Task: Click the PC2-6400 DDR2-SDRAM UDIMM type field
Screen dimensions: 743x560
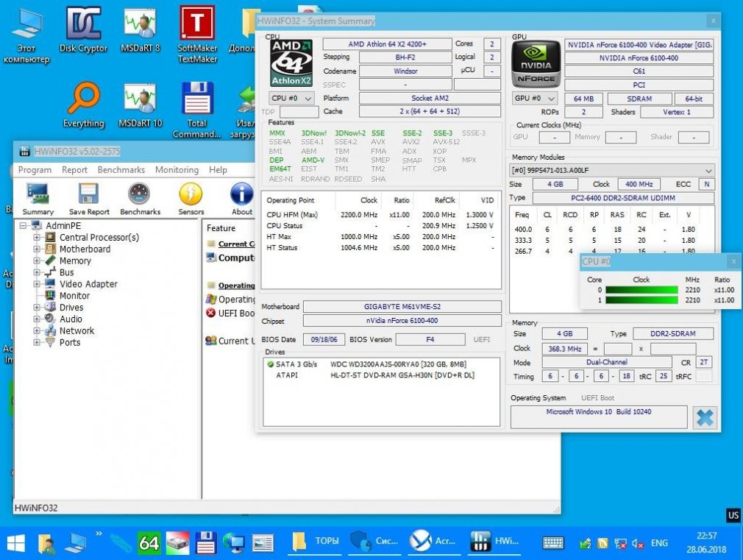Action: pos(623,198)
